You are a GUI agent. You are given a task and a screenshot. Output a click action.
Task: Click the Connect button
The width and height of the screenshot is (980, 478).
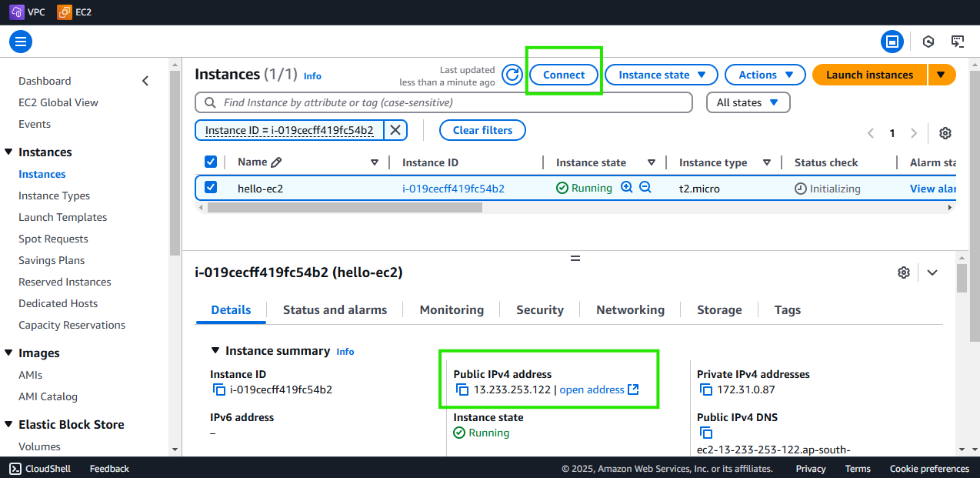pyautogui.click(x=563, y=75)
